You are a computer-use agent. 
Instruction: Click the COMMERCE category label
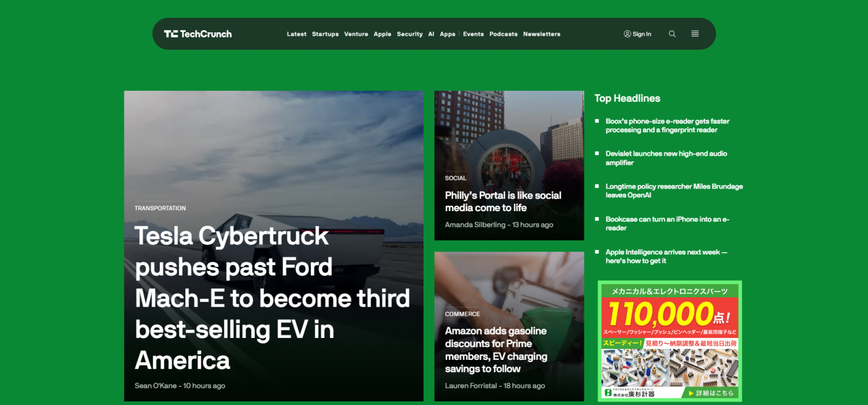tap(462, 314)
